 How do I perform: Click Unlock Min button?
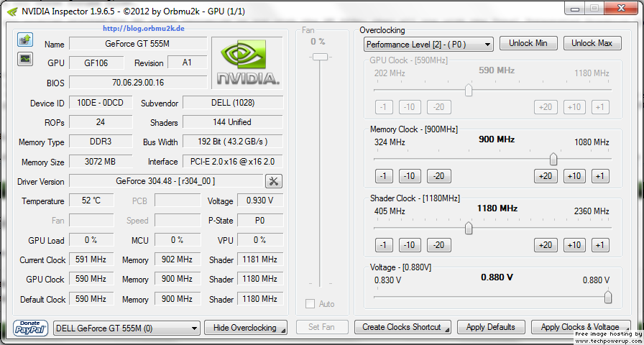tap(528, 43)
